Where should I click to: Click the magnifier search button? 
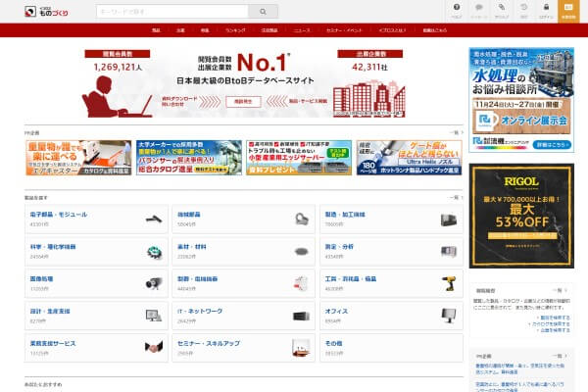264,12
